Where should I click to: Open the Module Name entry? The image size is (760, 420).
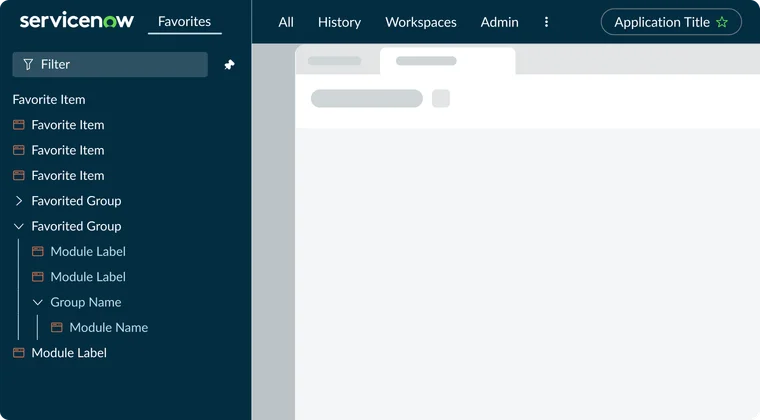(109, 327)
